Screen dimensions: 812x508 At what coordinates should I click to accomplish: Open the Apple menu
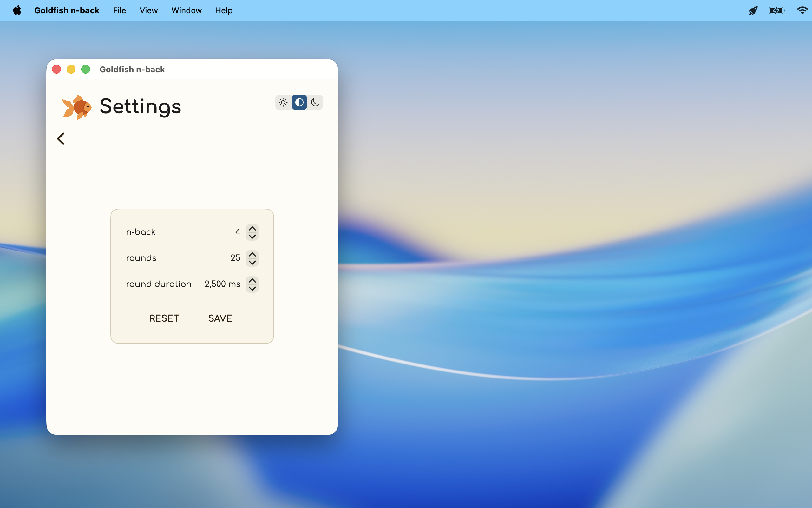tap(17, 10)
